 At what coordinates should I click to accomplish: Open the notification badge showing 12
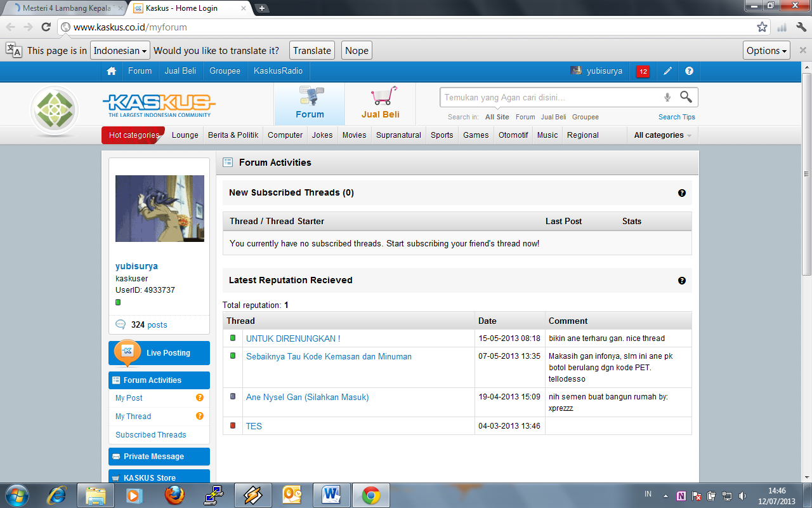pos(643,72)
